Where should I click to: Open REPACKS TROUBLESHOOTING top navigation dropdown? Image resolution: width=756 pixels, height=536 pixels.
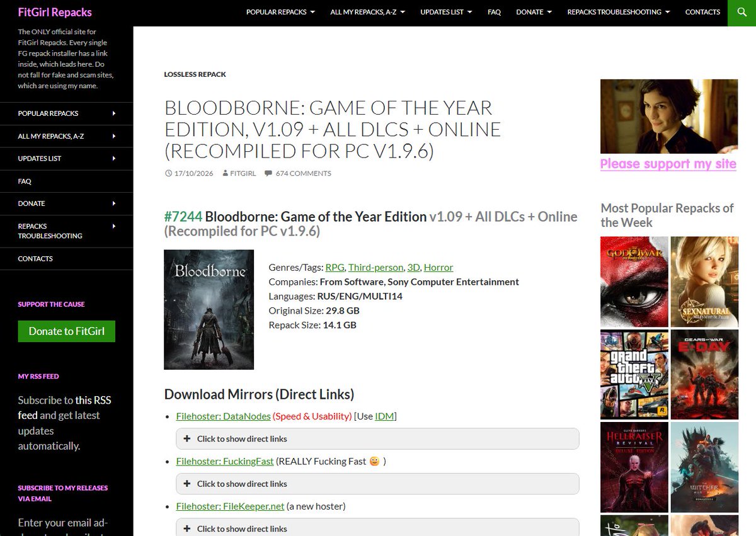(x=619, y=12)
